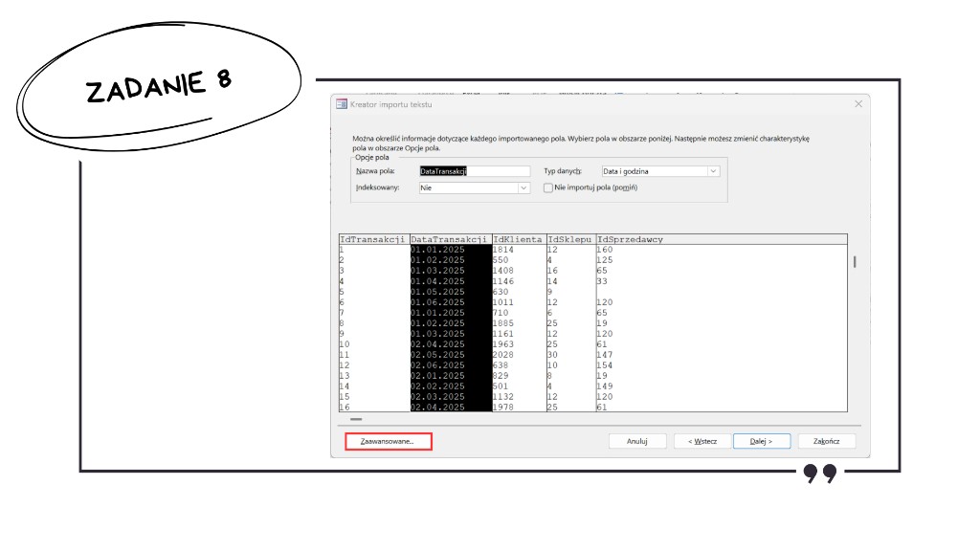Click the wizard icon in the title bar

coord(342,104)
